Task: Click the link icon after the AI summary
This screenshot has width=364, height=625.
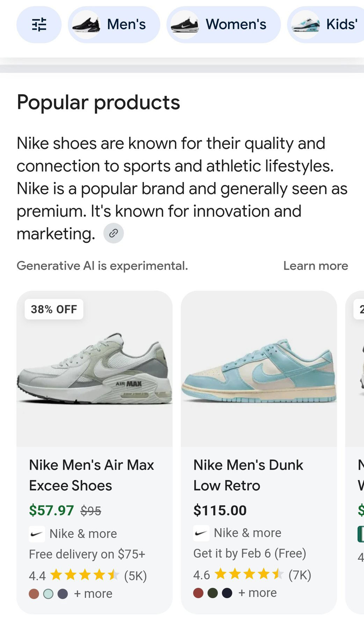Action: pos(113,233)
